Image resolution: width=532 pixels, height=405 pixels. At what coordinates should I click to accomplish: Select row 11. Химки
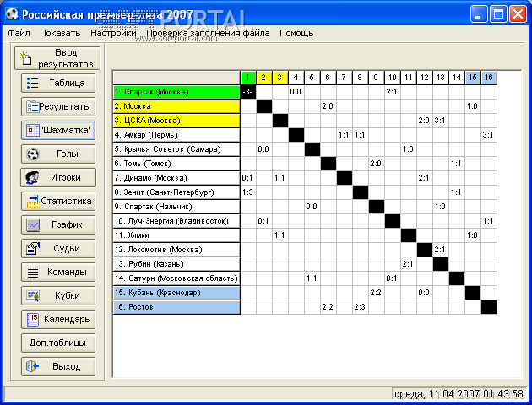pos(176,235)
